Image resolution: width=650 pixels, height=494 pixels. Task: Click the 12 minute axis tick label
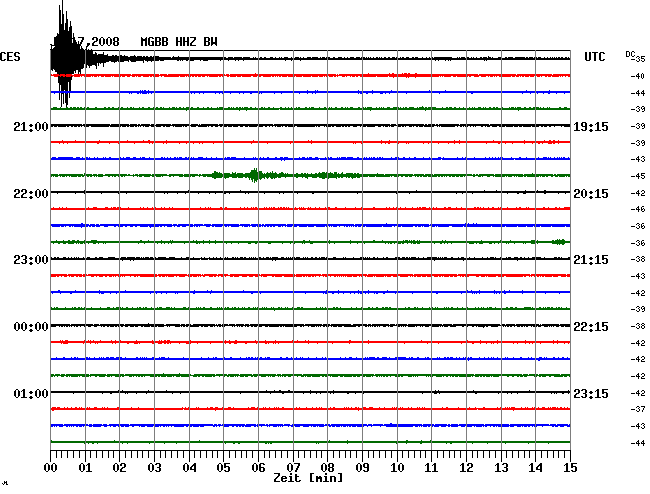pyautogui.click(x=466, y=468)
